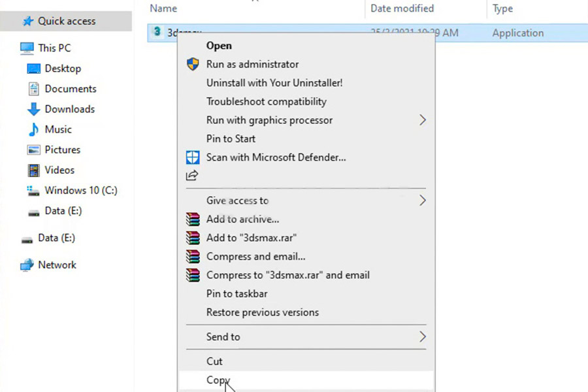Click the Downloads blue arrow icon
Viewport: 588px width, 392px height.
[34, 109]
